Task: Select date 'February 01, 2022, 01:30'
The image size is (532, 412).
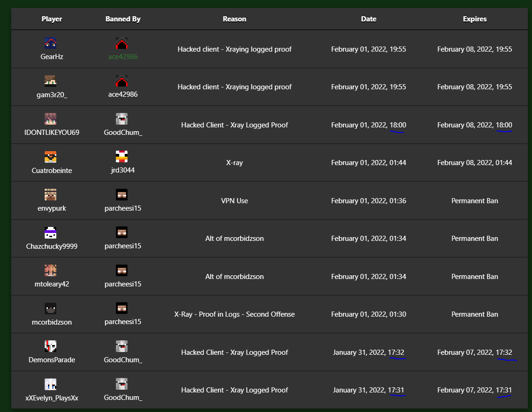Action: 369,314
